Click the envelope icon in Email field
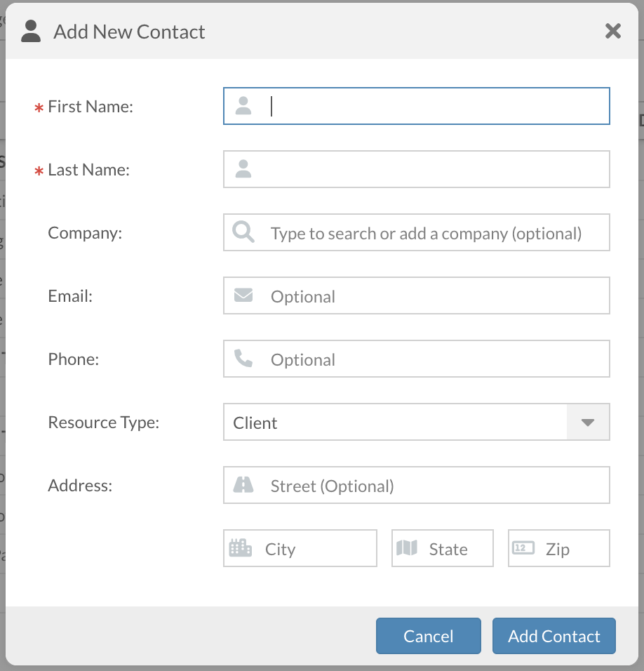 pos(243,295)
